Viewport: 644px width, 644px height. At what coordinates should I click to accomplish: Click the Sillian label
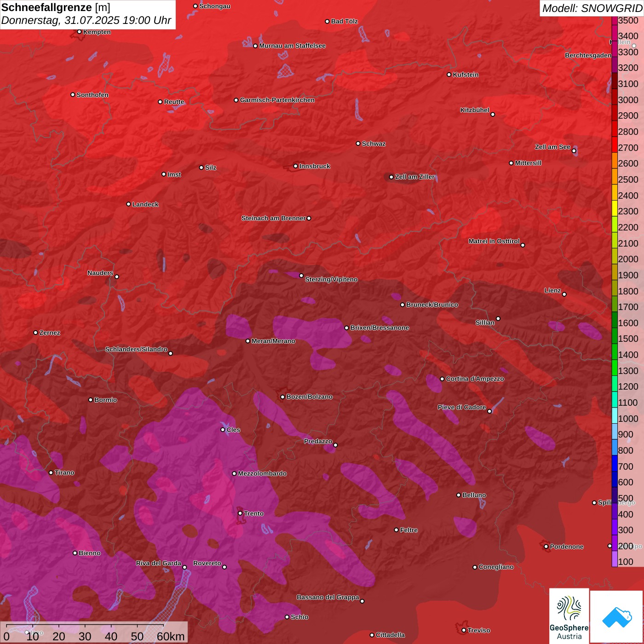click(x=485, y=322)
